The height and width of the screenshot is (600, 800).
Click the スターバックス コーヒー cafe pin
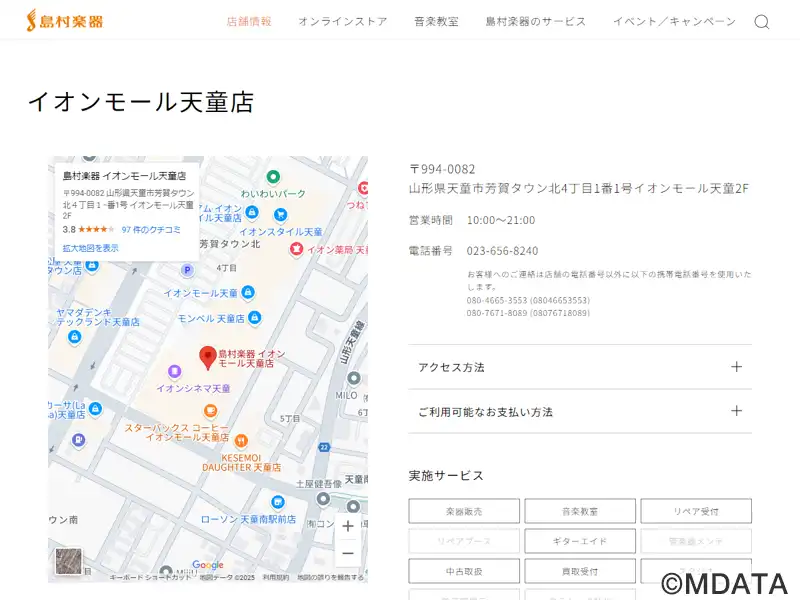point(210,410)
